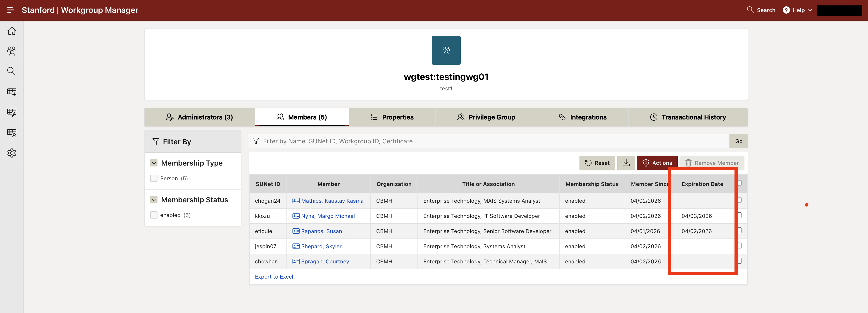Collapse the Membership Type filter section

[154, 163]
